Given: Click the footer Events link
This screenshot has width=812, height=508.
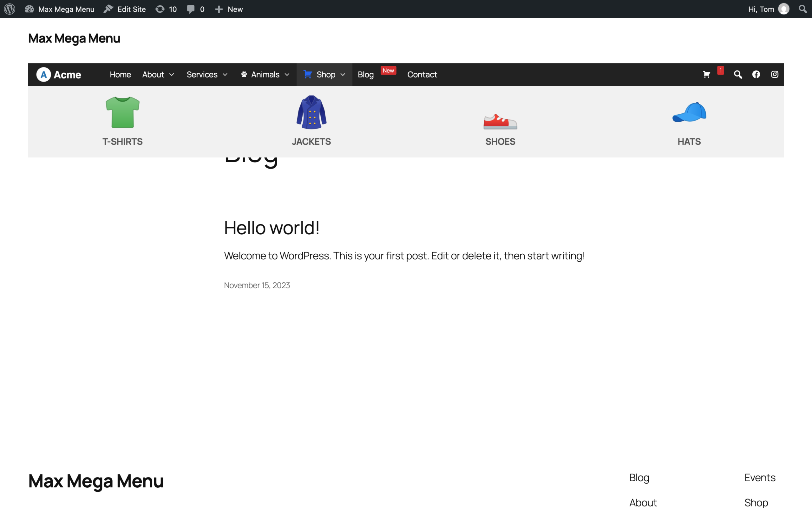Looking at the screenshot, I should click(760, 478).
